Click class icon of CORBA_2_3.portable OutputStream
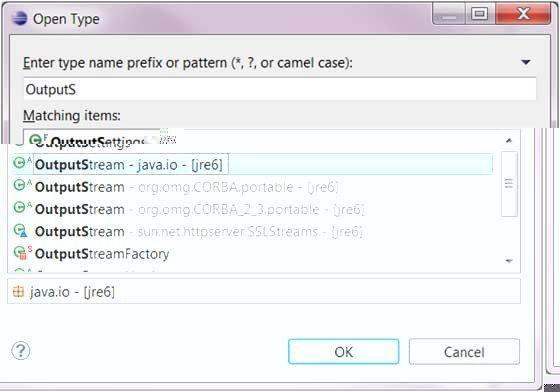 [x=20, y=207]
